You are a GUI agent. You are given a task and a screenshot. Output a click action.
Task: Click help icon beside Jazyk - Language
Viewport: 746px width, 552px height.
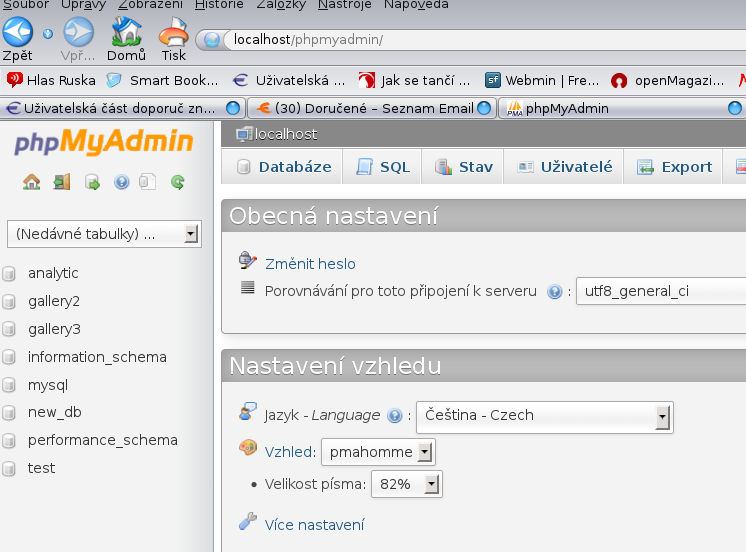395,415
